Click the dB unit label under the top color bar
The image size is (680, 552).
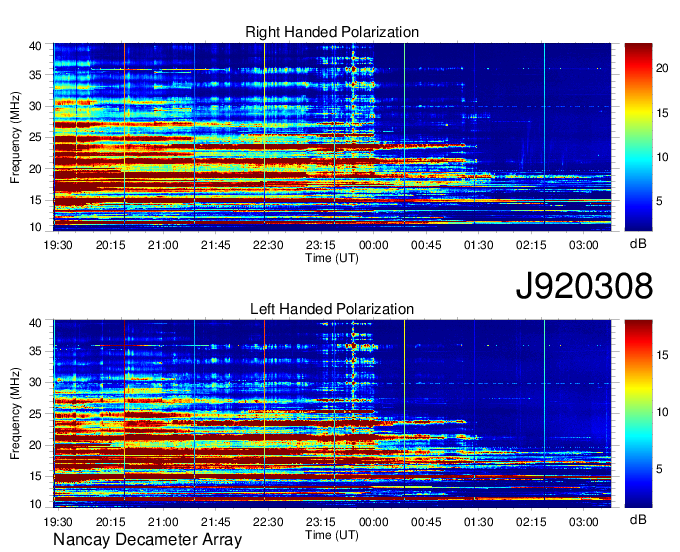638,244
